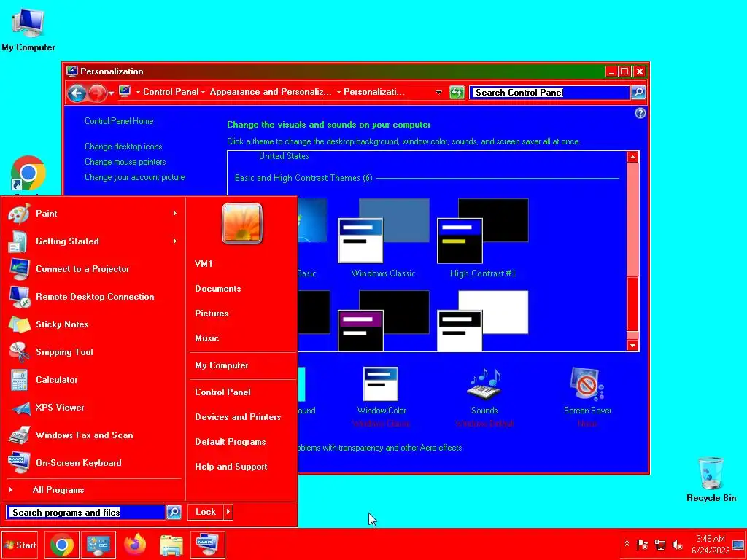Viewport: 747px width, 560px height.
Task: Expand Getting Started submenu arrow
Action: click(175, 241)
